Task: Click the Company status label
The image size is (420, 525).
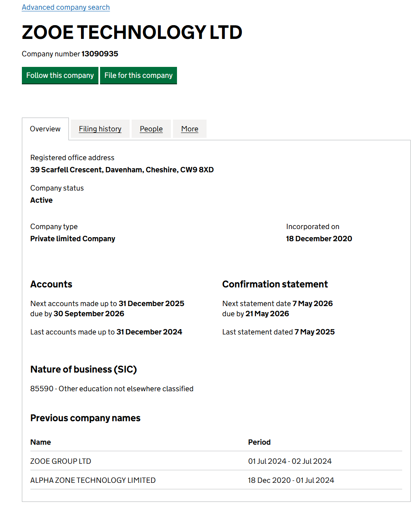Action: (x=57, y=188)
